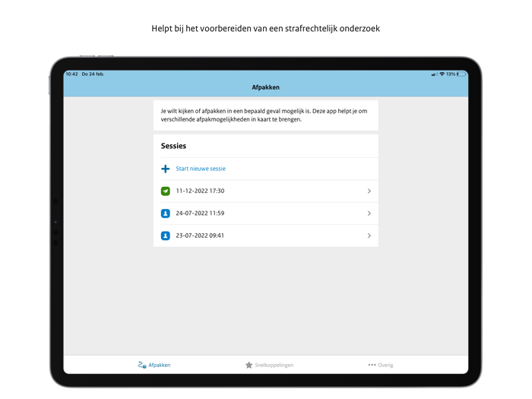Tap the Overig three-dots icon
Image resolution: width=532 pixels, height=399 pixels.
pos(372,365)
